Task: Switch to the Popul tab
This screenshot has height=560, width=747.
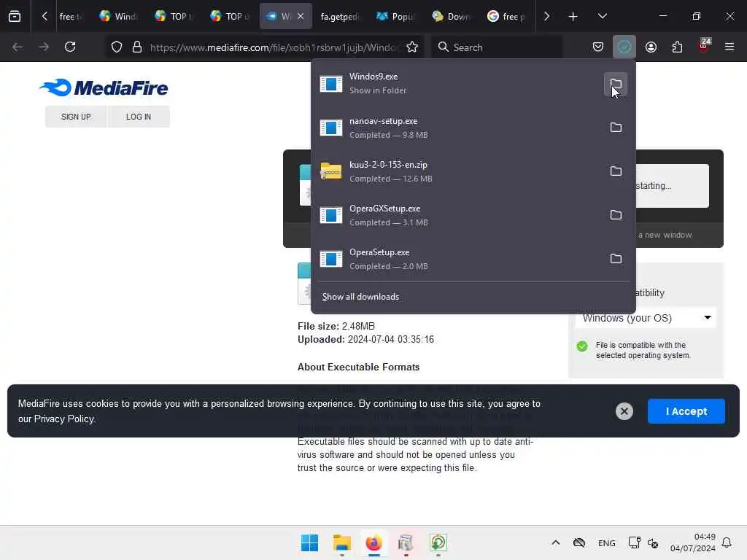Action: (395, 17)
